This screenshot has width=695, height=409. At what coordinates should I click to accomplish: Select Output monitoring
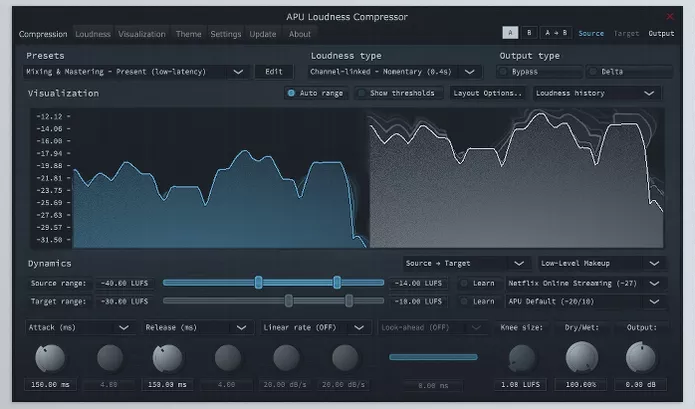(x=661, y=33)
